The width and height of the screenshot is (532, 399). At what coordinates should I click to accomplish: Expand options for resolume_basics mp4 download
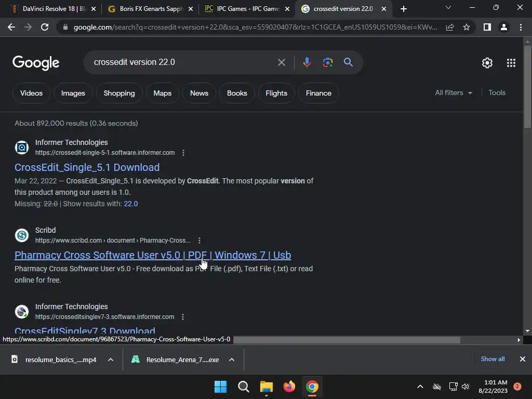111,360
